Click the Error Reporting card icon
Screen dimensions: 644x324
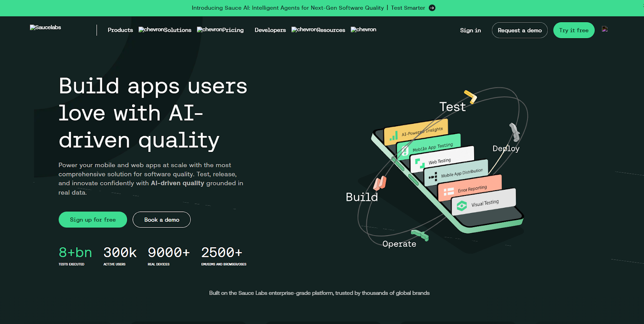tap(448, 192)
